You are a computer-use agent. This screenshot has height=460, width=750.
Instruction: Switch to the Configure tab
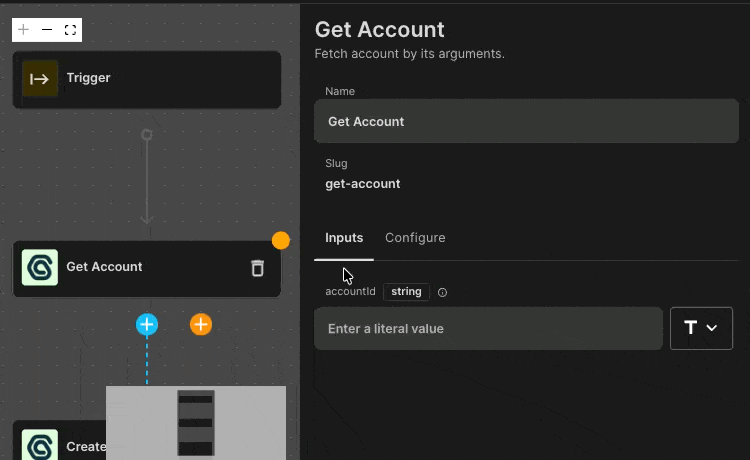pos(415,238)
